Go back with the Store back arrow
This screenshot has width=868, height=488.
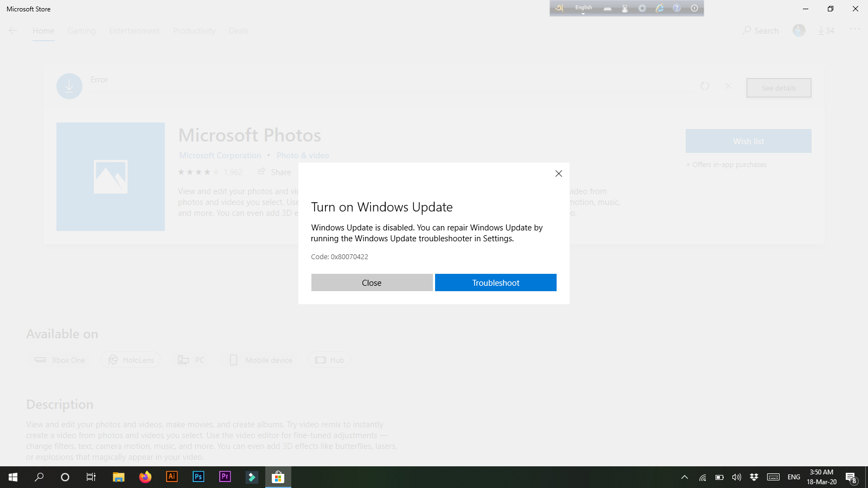pyautogui.click(x=13, y=30)
